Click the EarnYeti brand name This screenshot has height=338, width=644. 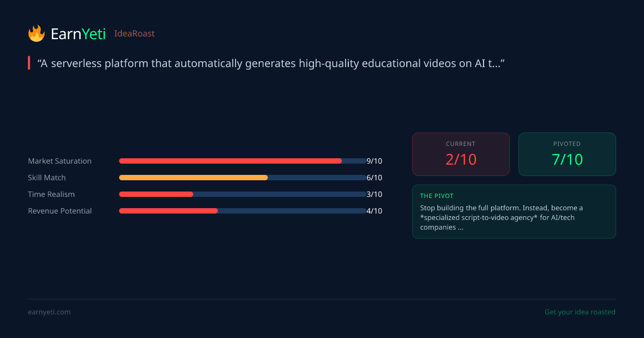pos(78,34)
